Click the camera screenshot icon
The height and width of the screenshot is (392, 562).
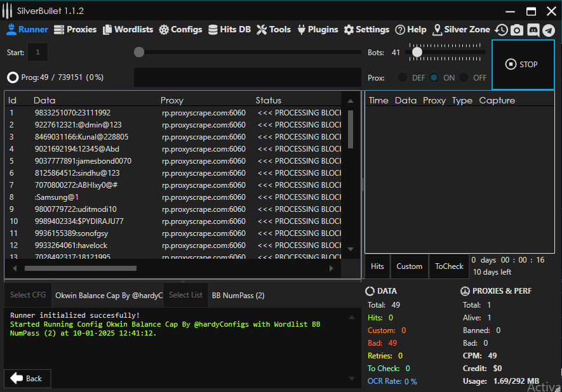(517, 30)
